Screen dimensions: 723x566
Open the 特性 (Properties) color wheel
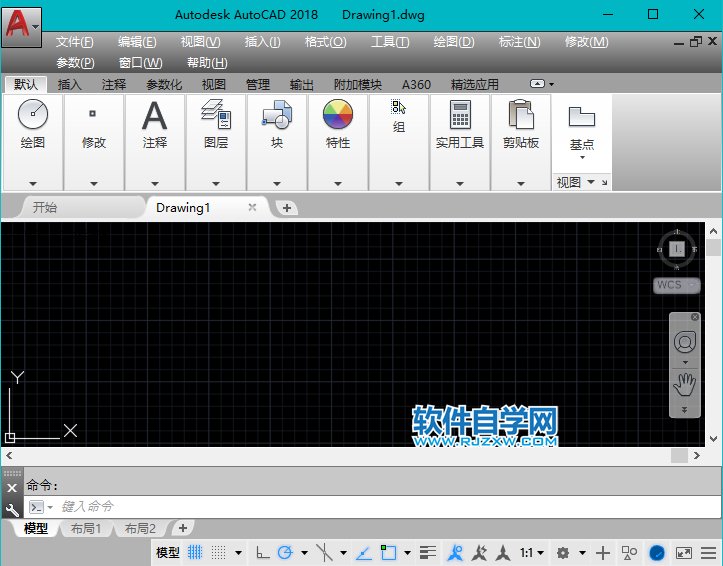[338, 116]
